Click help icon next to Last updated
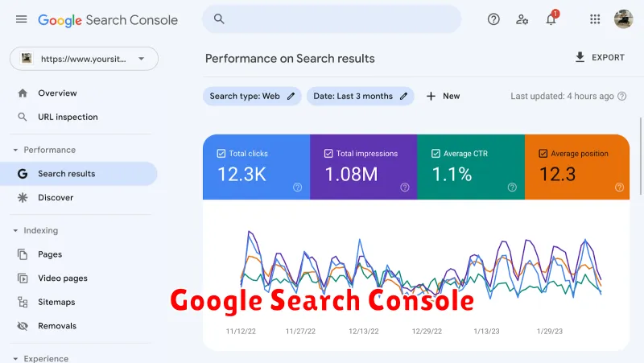This screenshot has height=363, width=644. click(621, 96)
